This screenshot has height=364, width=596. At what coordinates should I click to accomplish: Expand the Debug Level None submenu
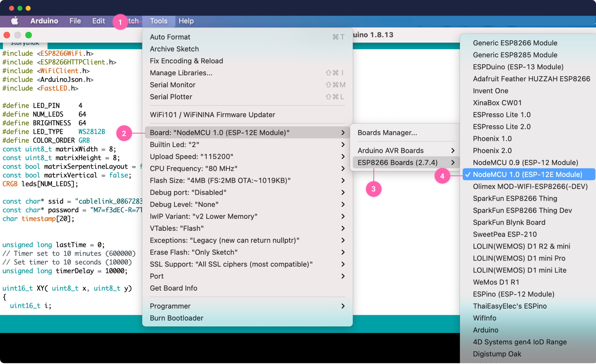point(248,205)
